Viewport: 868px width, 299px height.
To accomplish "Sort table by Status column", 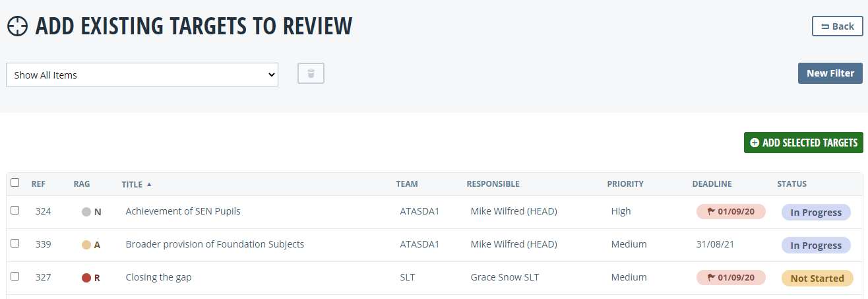I will pos(791,184).
